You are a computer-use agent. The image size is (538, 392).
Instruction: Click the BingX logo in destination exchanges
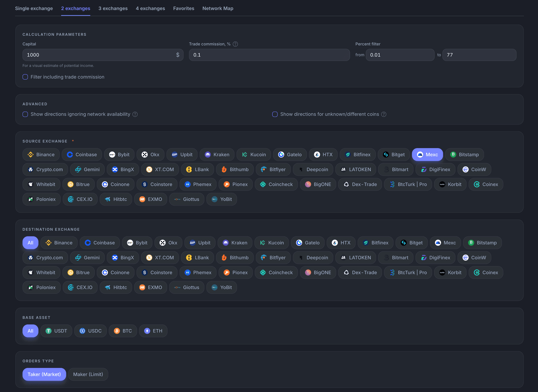[115, 258]
